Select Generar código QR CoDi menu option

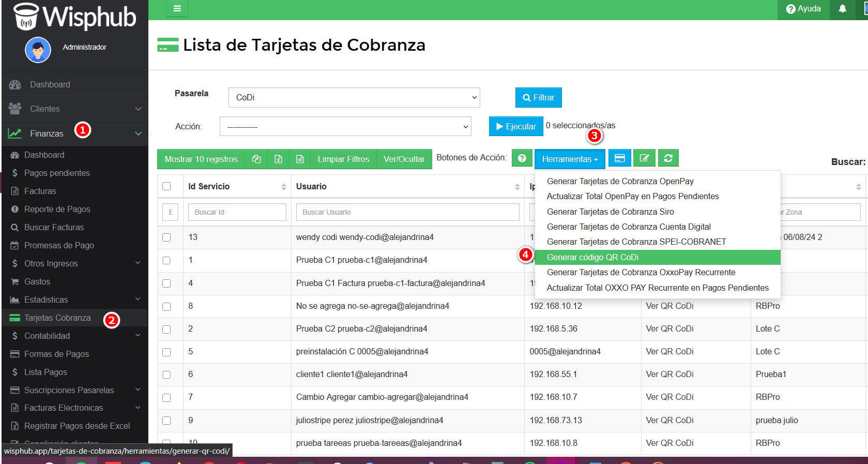(x=592, y=258)
